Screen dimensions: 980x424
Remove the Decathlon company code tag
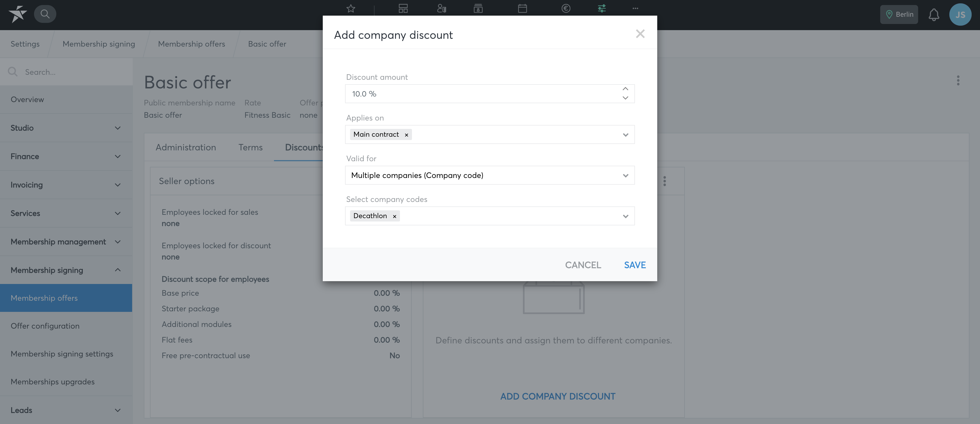pos(394,216)
